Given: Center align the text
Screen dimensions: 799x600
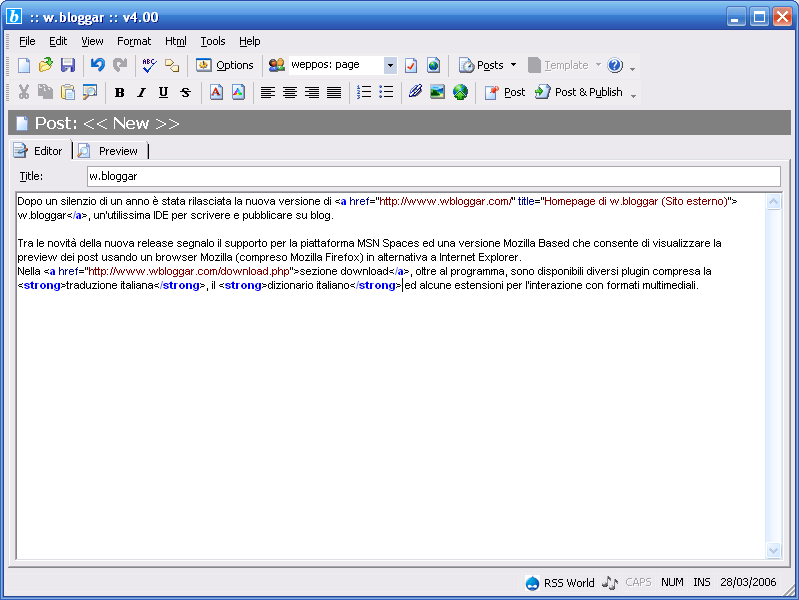Looking at the screenshot, I should click(x=290, y=92).
